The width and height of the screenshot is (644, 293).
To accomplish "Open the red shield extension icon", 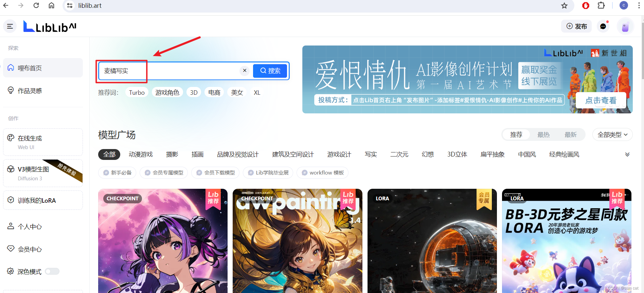I will pos(586,5).
